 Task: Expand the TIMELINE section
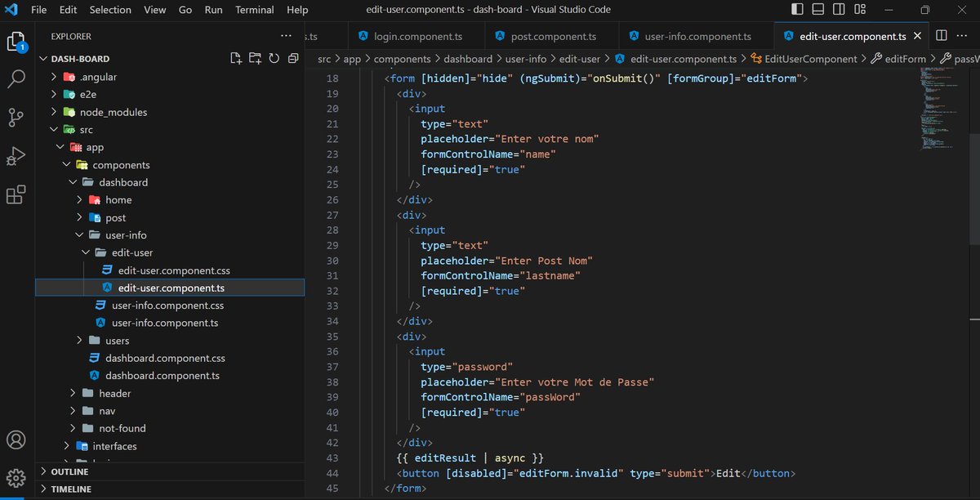[170, 489]
